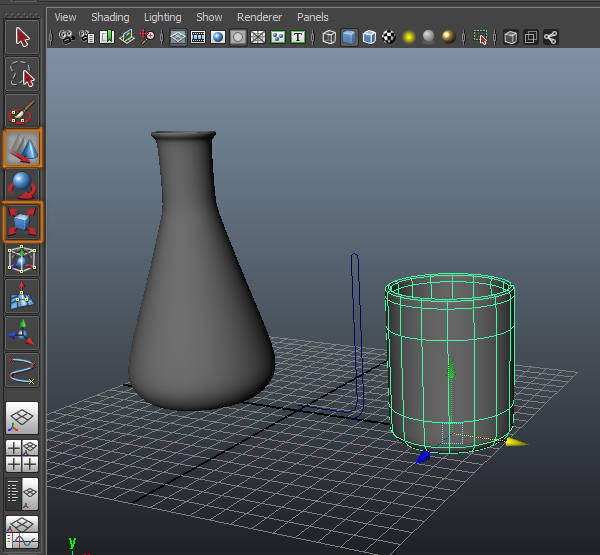Open the Lighting menu
This screenshot has height=555, width=600.
(162, 17)
